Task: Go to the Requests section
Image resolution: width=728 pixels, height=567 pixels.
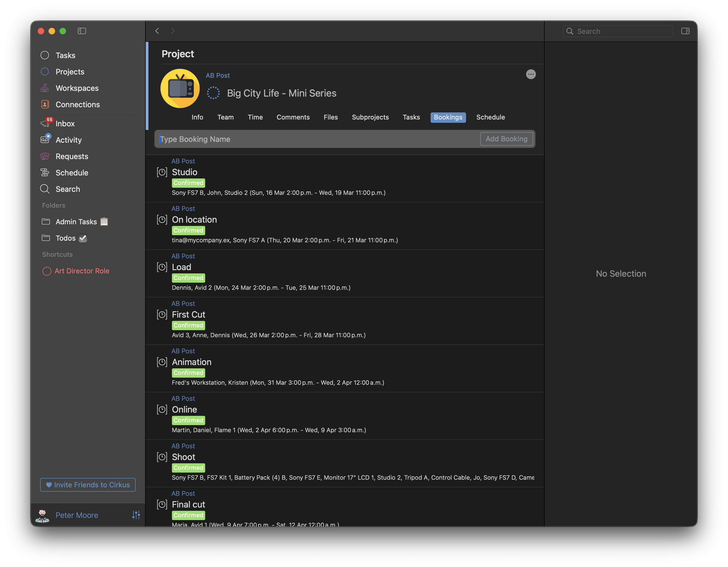Action: tap(72, 156)
